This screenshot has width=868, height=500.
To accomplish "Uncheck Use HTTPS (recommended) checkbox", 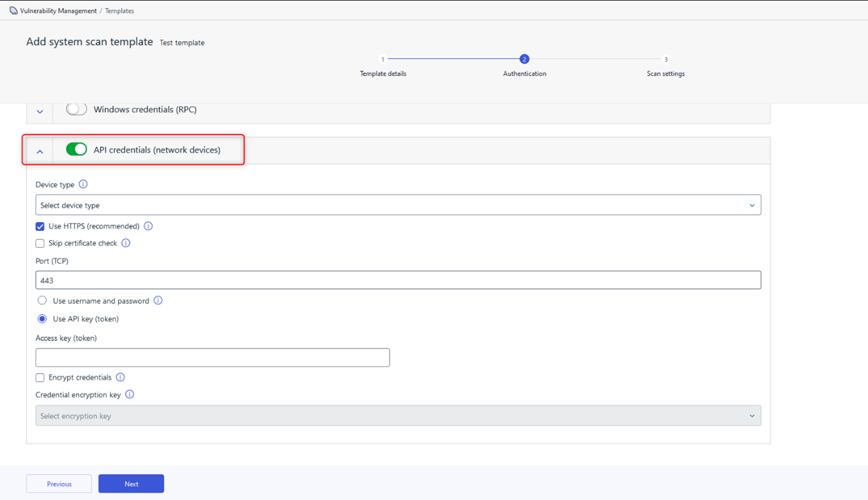I will pyautogui.click(x=40, y=226).
